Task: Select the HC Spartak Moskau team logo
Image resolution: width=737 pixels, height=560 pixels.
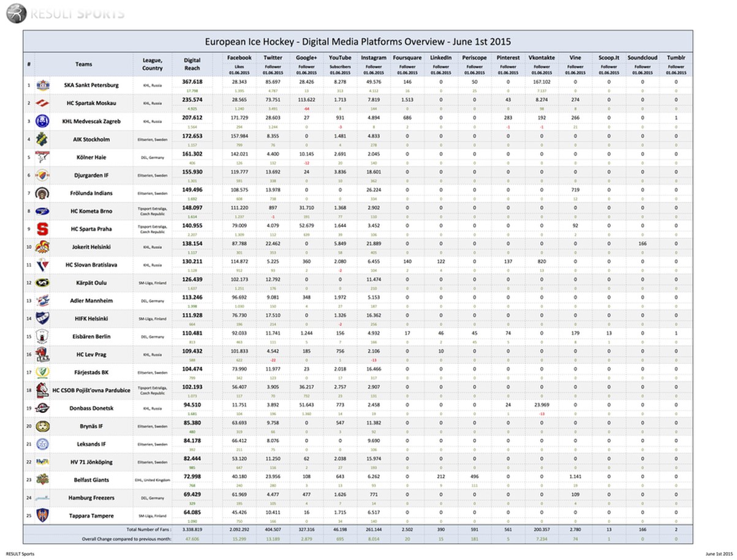Action: pos(42,103)
